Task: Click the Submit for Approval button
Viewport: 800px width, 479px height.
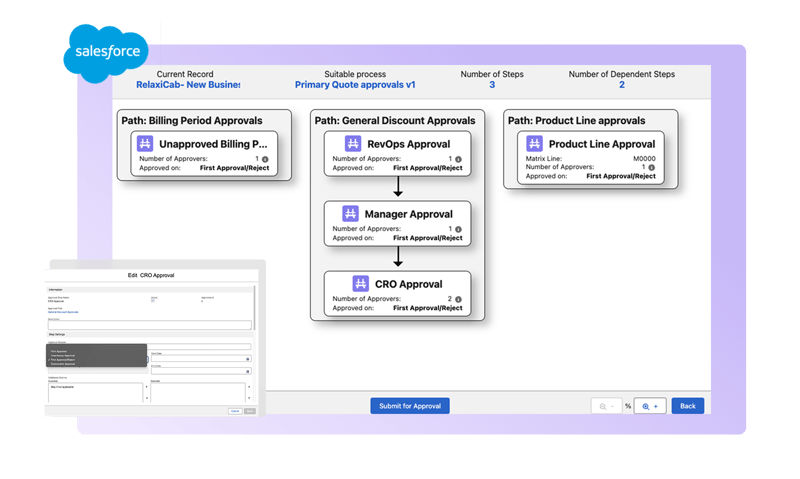Action: coord(410,406)
